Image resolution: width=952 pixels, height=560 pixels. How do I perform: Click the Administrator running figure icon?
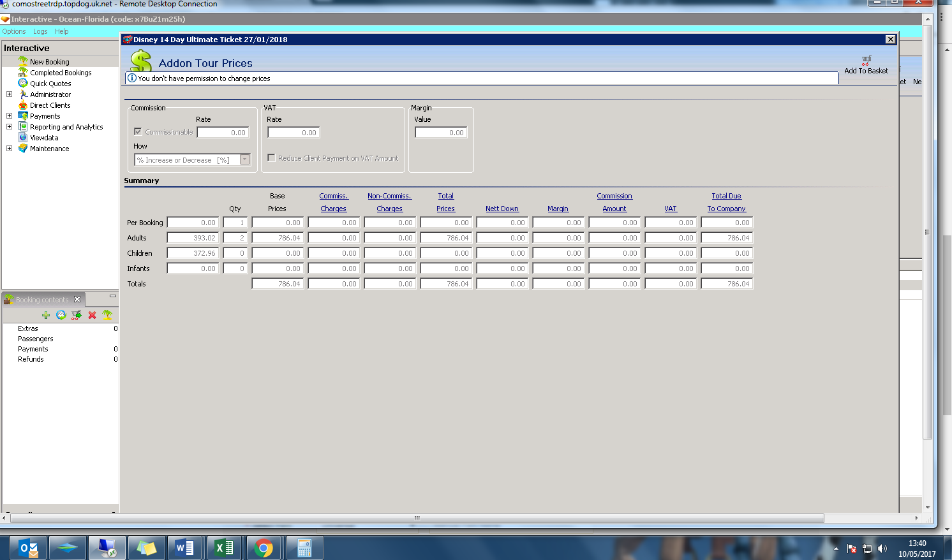pyautogui.click(x=23, y=94)
